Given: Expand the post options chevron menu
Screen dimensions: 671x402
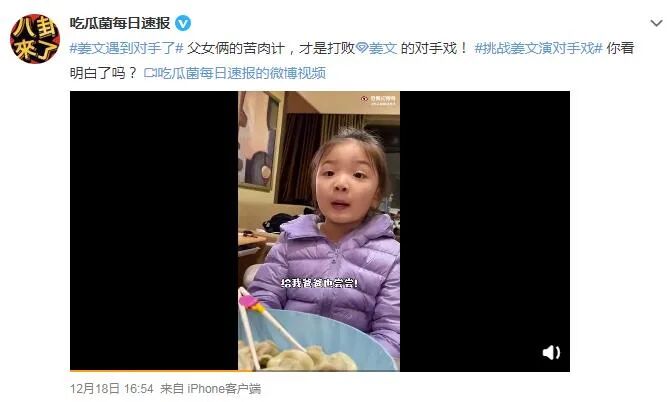Looking at the screenshot, I should 656,23.
